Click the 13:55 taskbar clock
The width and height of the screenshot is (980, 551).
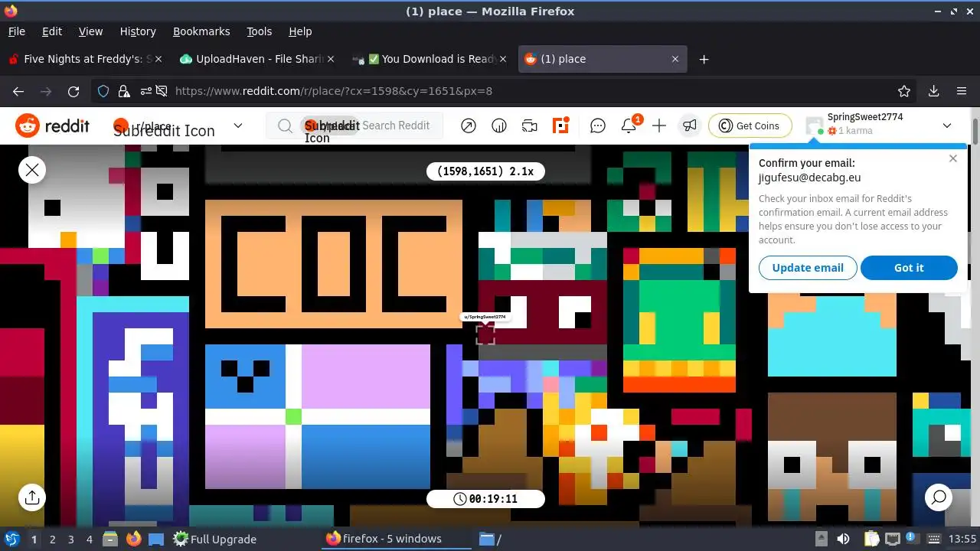962,539
